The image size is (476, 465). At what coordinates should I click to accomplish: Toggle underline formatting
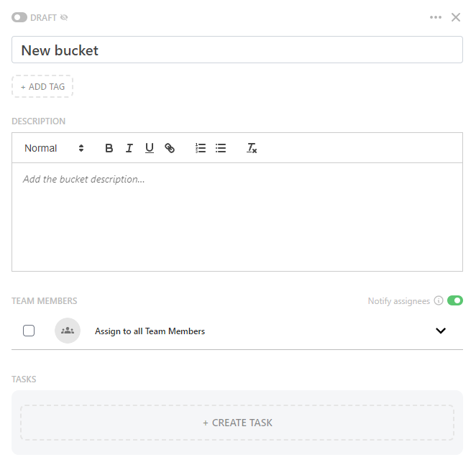150,148
